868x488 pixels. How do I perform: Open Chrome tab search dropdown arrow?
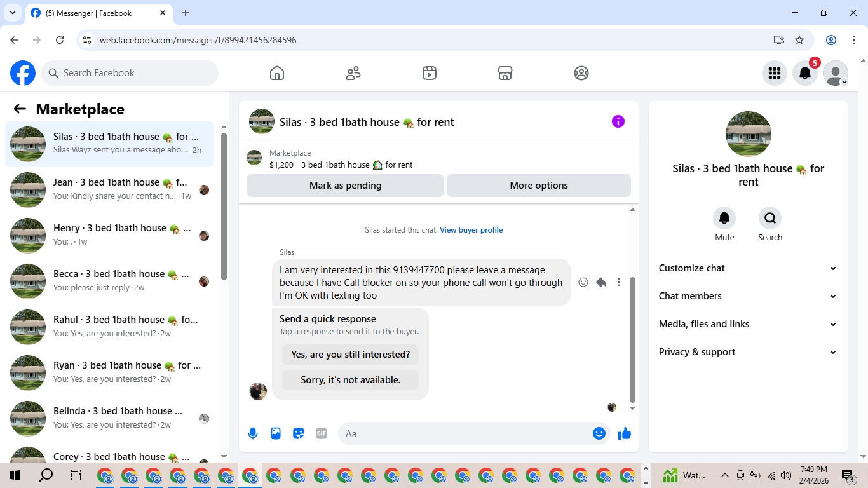[x=12, y=13]
